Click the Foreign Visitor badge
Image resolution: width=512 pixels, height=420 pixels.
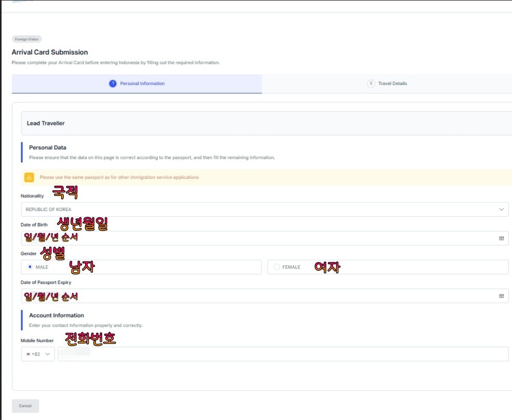pyautogui.click(x=27, y=39)
